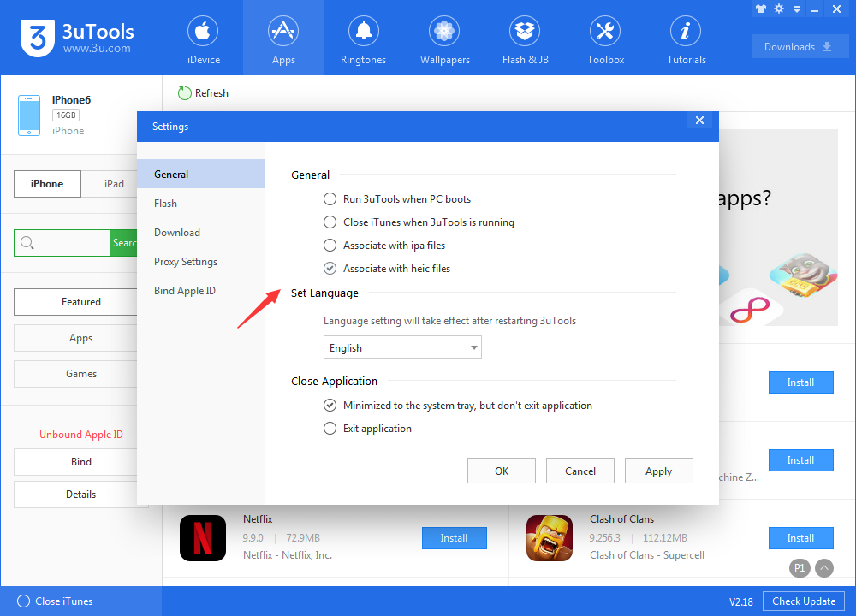Open the Toolbox wrench icon

pyautogui.click(x=605, y=31)
